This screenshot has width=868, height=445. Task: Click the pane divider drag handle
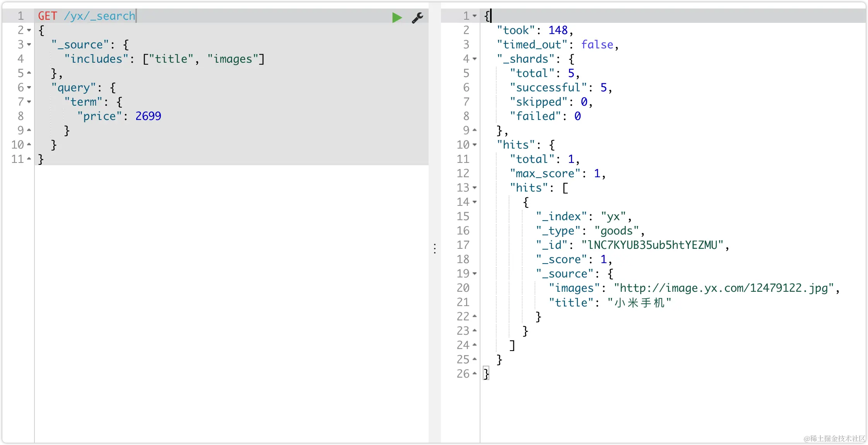pyautogui.click(x=435, y=248)
